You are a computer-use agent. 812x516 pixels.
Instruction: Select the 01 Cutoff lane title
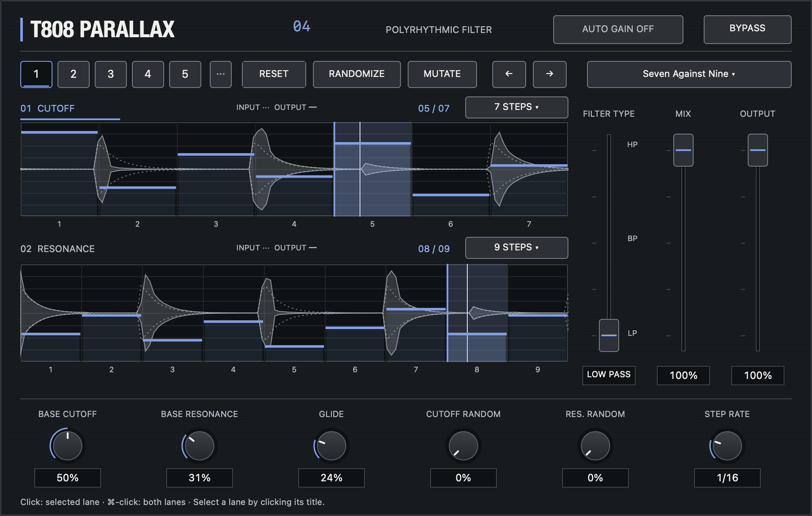pyautogui.click(x=47, y=108)
